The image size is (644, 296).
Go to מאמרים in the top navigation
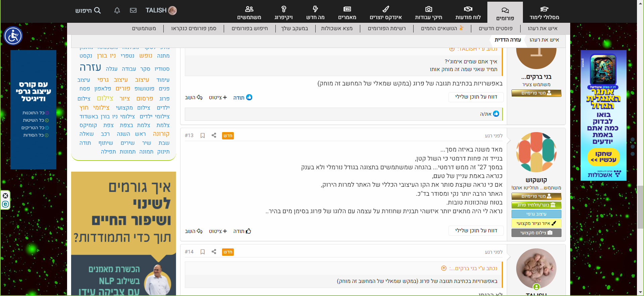[x=347, y=13]
